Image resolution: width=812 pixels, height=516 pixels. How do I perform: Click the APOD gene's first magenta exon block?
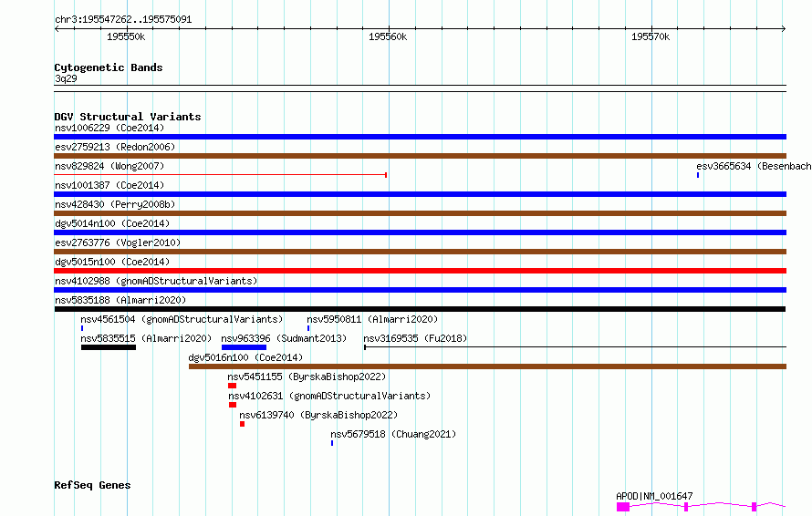(x=623, y=507)
